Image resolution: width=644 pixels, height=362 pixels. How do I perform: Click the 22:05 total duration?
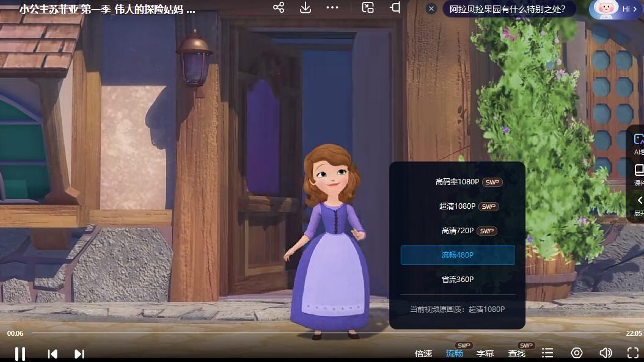point(634,333)
